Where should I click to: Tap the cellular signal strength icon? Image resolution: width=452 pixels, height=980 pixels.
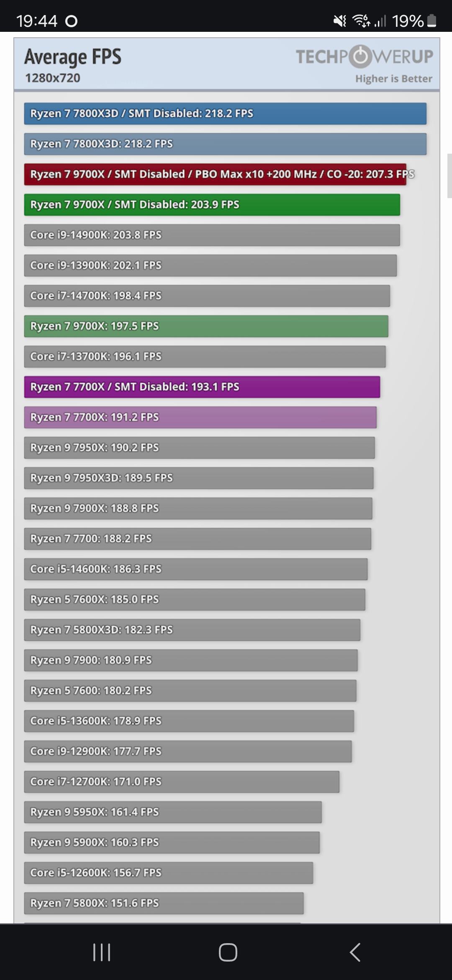[380, 21]
